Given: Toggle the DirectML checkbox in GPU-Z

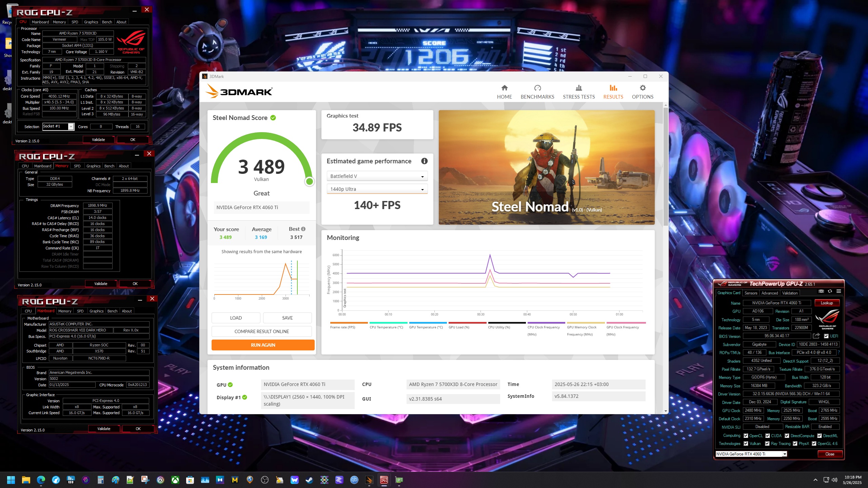Looking at the screenshot, I should (x=820, y=436).
